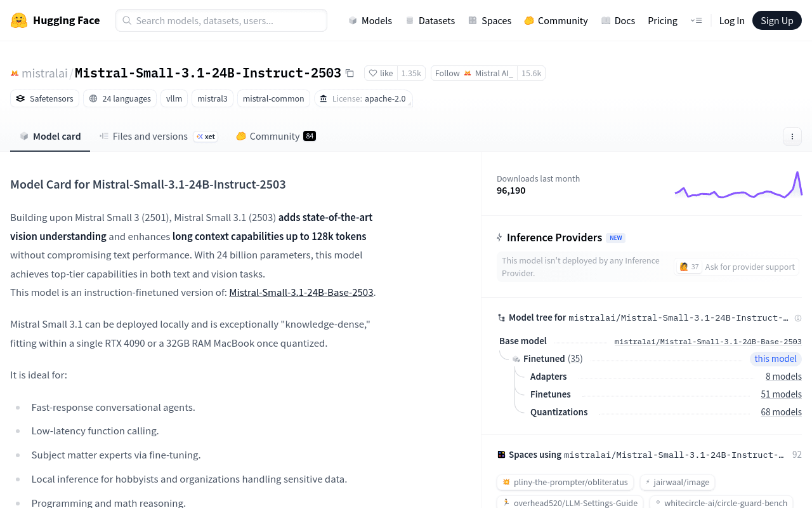This screenshot has width=812, height=508.
Task: Open the three-dot more options menu
Action: (792, 137)
